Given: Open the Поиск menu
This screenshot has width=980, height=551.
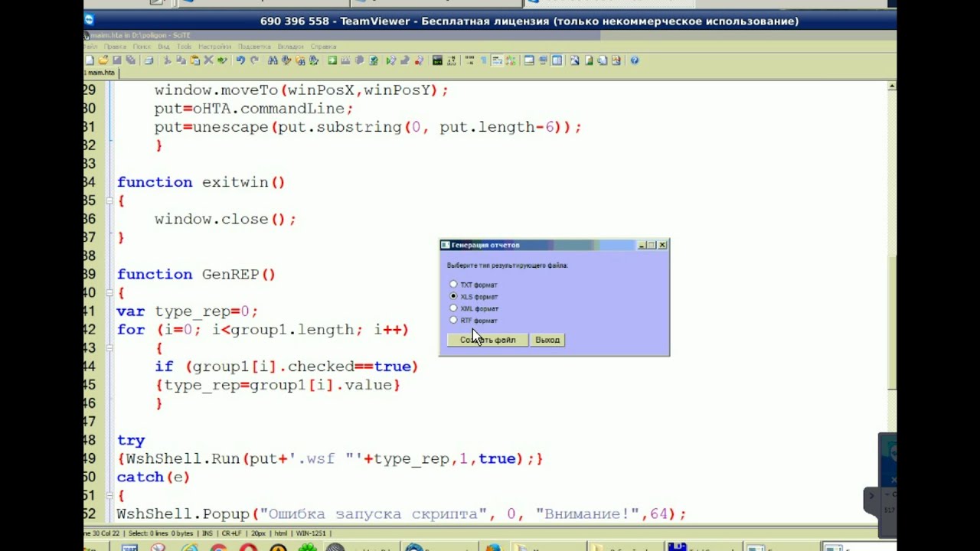Looking at the screenshot, I should pyautogui.click(x=142, y=47).
